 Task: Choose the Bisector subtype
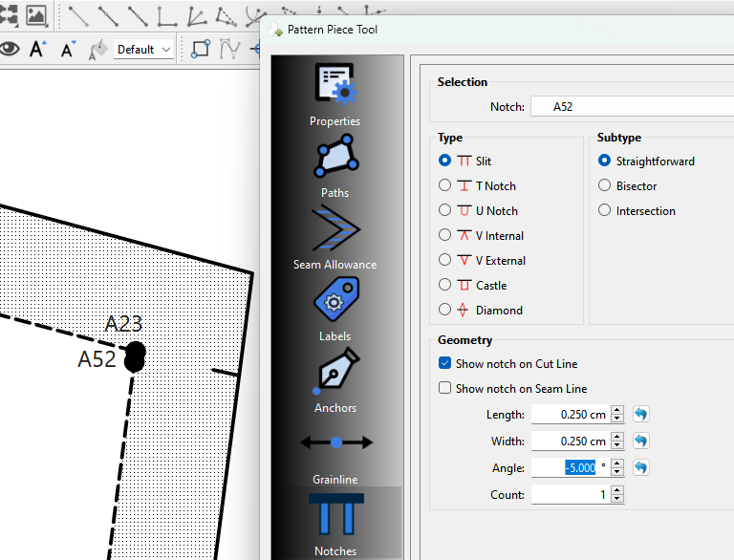pyautogui.click(x=604, y=186)
